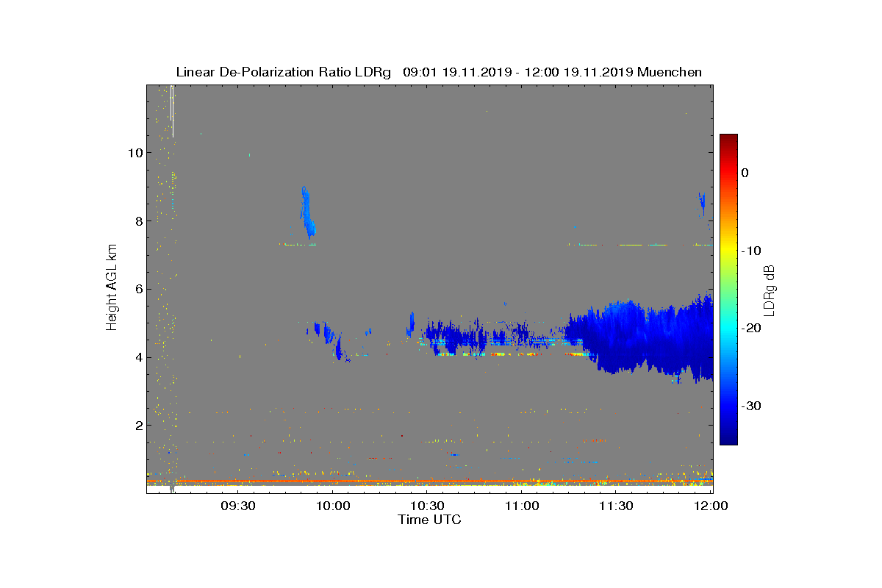Click the height tick label 10
This screenshot has width=882, height=588.
click(135, 153)
